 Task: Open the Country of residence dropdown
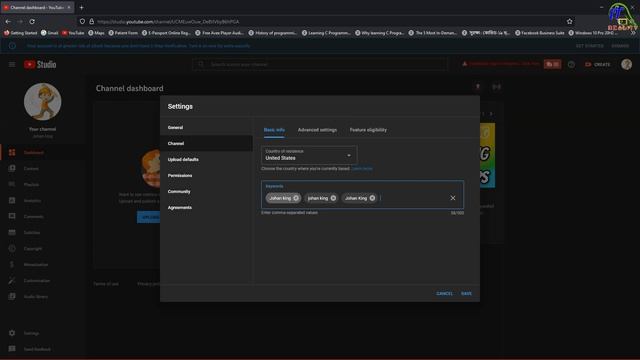click(x=309, y=155)
